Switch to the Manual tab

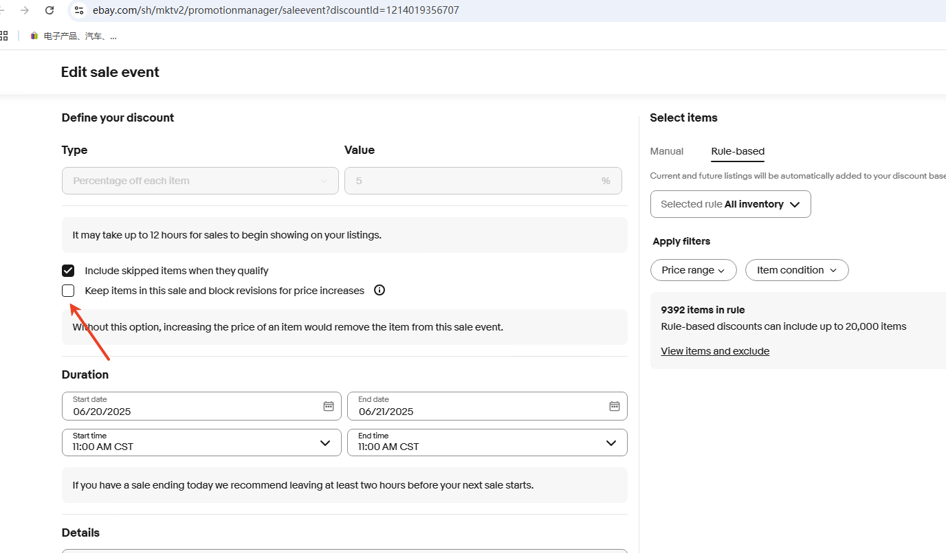pyautogui.click(x=667, y=151)
